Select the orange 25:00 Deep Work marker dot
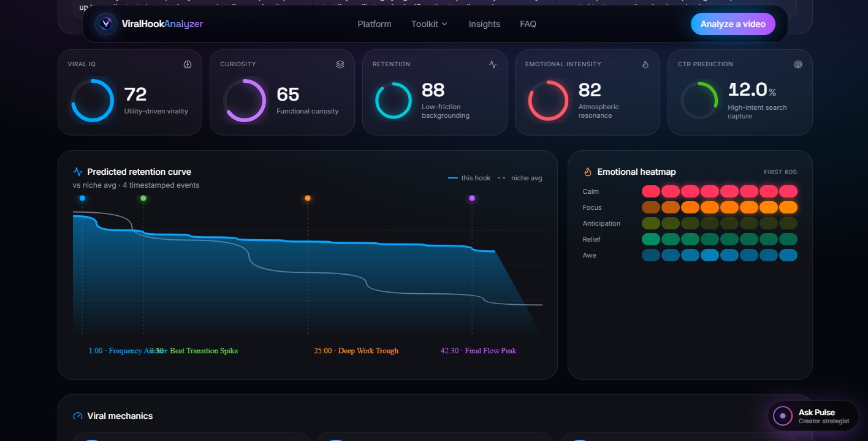The width and height of the screenshot is (868, 441). [308, 198]
